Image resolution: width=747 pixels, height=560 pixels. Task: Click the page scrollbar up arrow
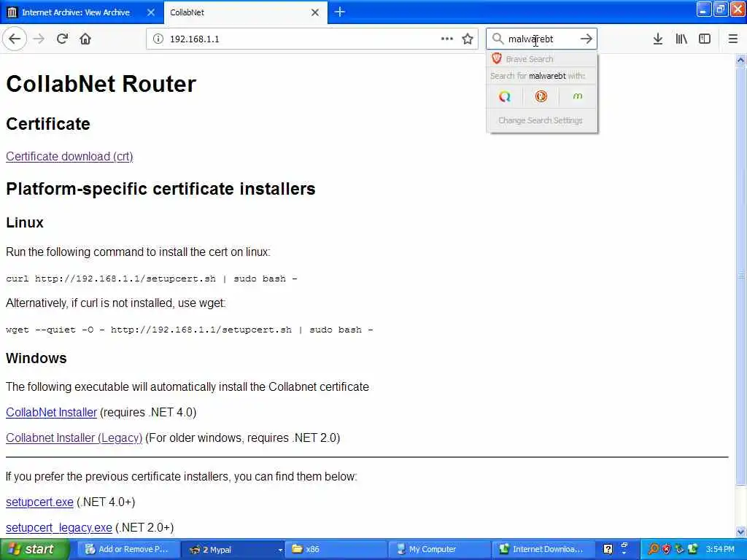(741, 60)
